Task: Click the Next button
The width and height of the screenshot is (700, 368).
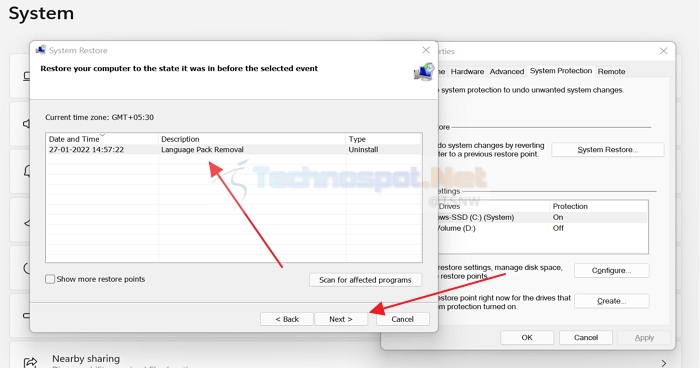Action: 341,319
